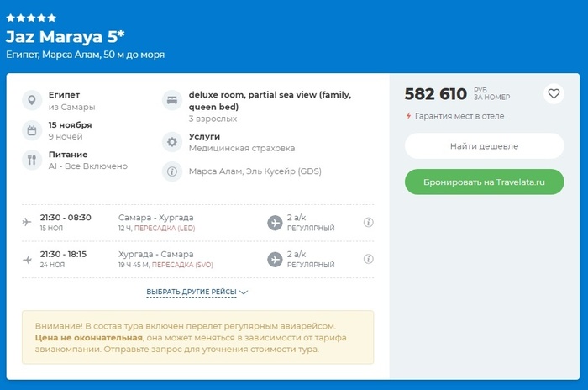Click the info icon for Хургада - Самара flight
The image size is (588, 390).
tap(368, 259)
